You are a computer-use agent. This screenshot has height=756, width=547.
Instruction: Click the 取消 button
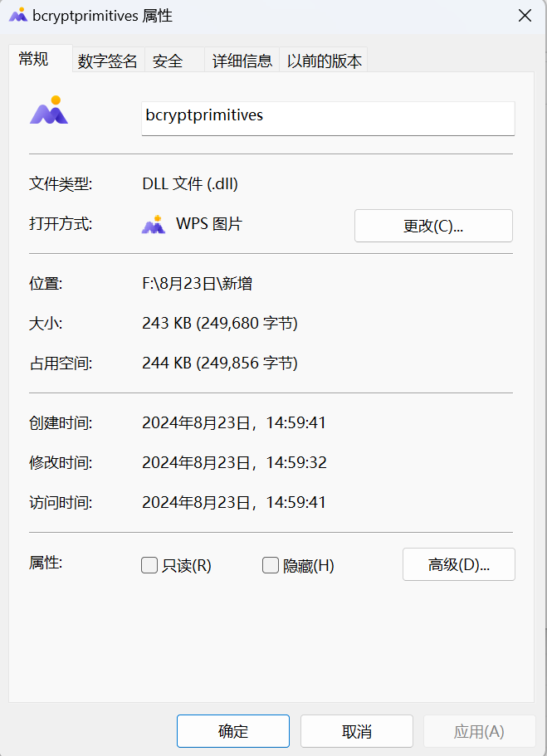(356, 731)
